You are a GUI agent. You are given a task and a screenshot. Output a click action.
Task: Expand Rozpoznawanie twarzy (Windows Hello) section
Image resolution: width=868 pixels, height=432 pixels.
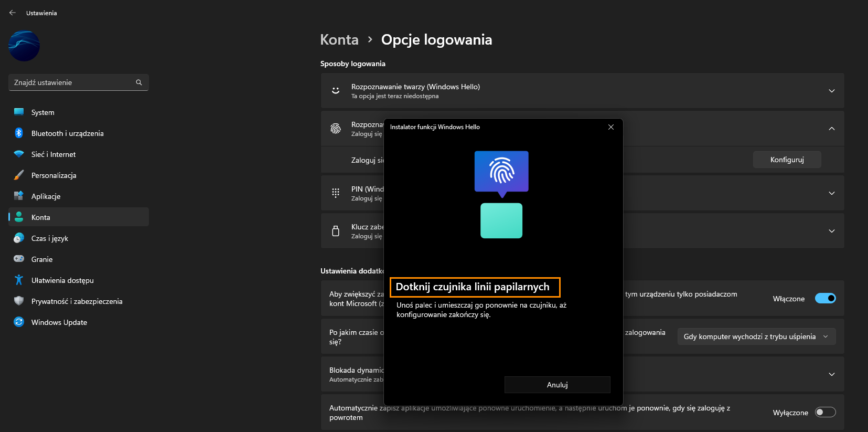tap(832, 91)
